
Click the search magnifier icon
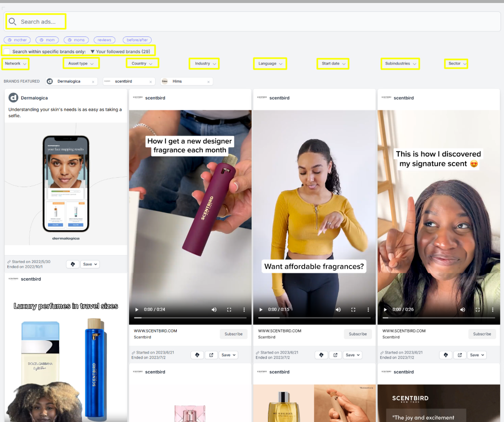click(x=12, y=22)
